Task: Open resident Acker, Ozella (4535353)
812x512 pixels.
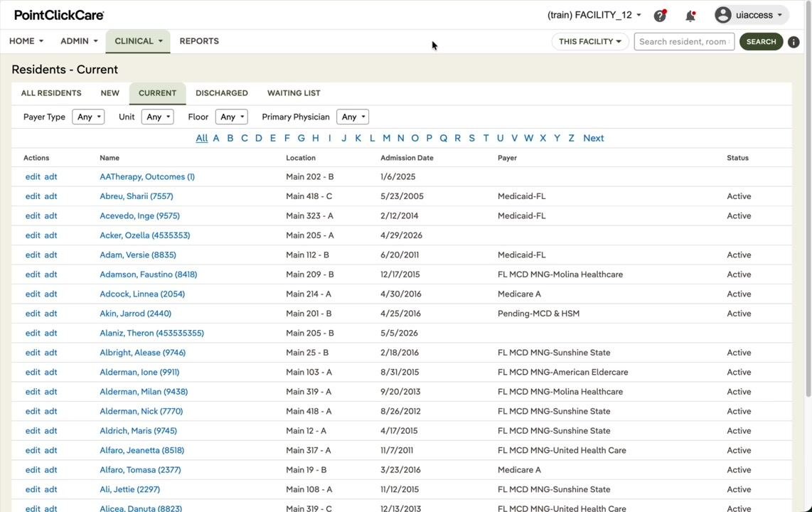Action: point(145,235)
